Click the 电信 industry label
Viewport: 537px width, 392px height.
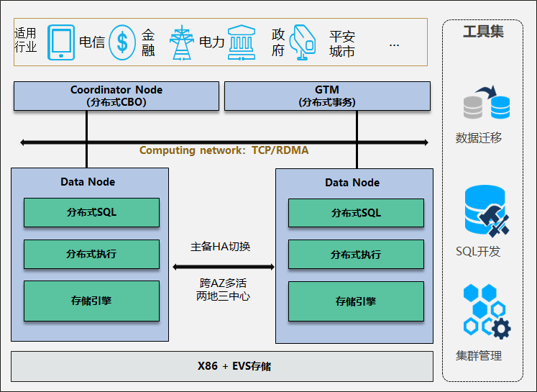(92, 42)
